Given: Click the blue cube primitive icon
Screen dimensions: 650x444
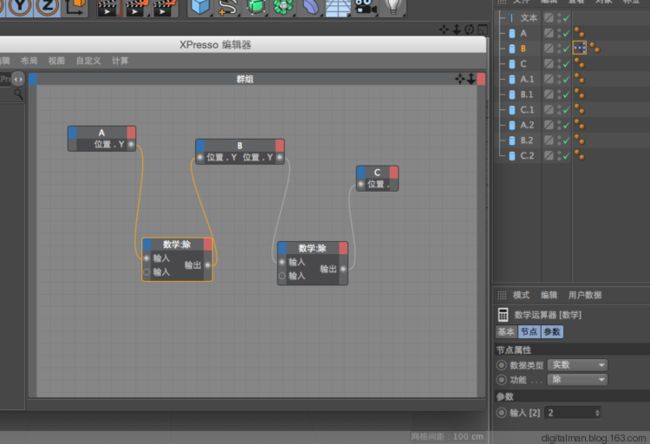Looking at the screenshot, I should [201, 7].
